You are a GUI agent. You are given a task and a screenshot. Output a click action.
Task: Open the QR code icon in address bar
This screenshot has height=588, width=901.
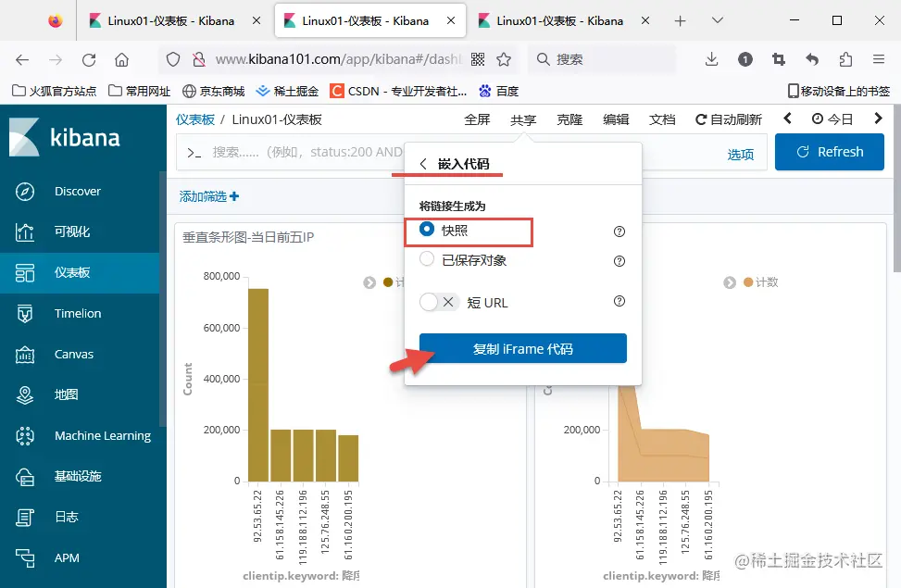(478, 59)
